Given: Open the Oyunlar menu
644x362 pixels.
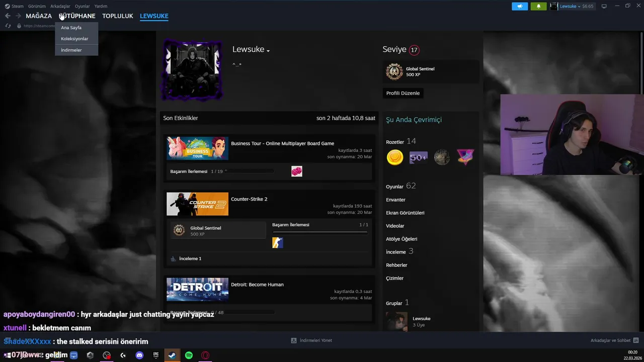Looking at the screenshot, I should pyautogui.click(x=82, y=6).
